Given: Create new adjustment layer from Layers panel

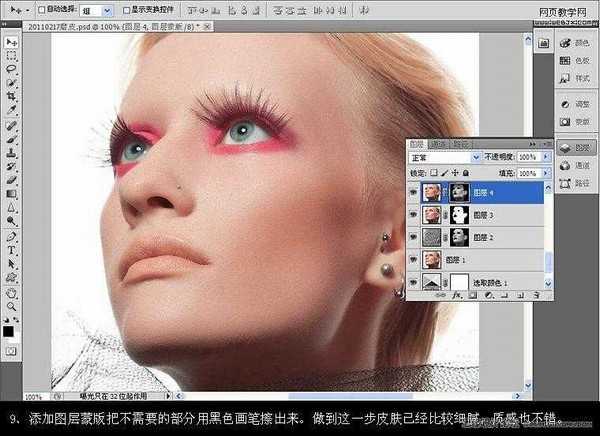Looking at the screenshot, I should pyautogui.click(x=488, y=295).
